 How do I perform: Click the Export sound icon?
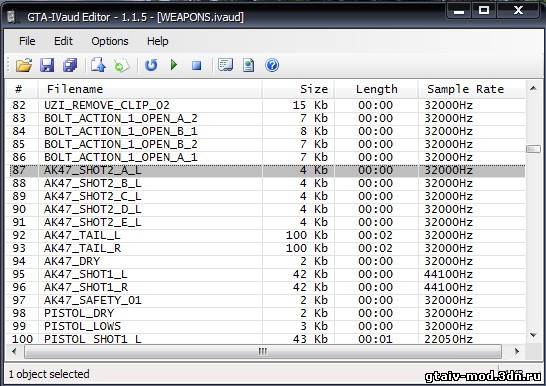pyautogui.click(x=98, y=65)
